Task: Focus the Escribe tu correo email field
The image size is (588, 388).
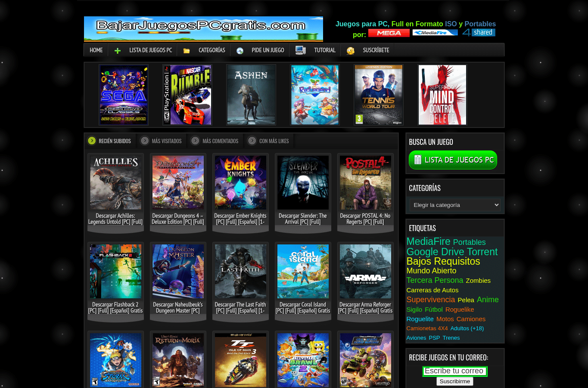Action: 455,371
